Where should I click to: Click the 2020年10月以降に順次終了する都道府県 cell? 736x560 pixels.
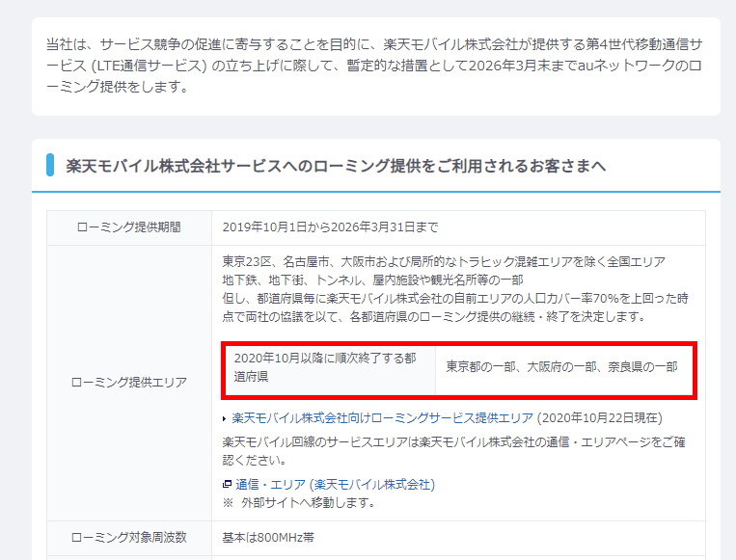(325, 367)
